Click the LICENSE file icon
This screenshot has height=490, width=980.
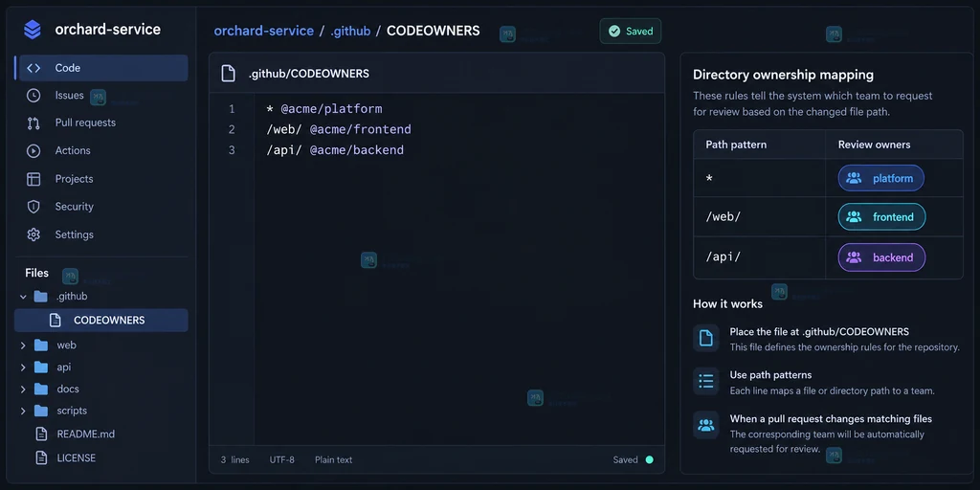pos(41,458)
